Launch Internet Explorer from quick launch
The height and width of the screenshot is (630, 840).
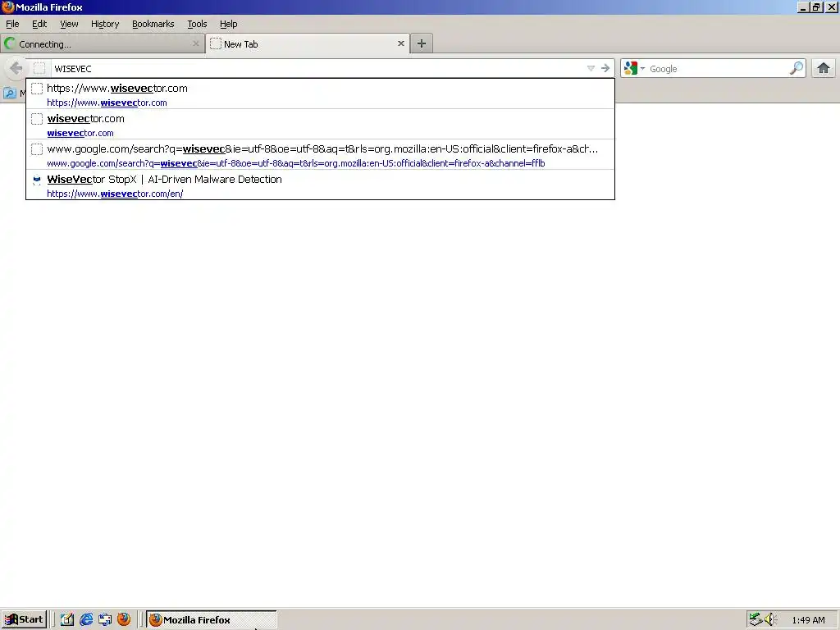coord(86,619)
